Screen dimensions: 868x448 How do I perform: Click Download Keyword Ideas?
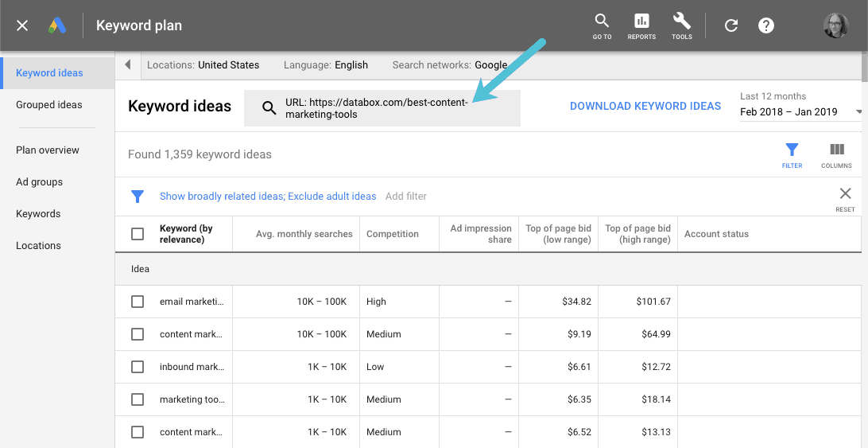tap(645, 106)
